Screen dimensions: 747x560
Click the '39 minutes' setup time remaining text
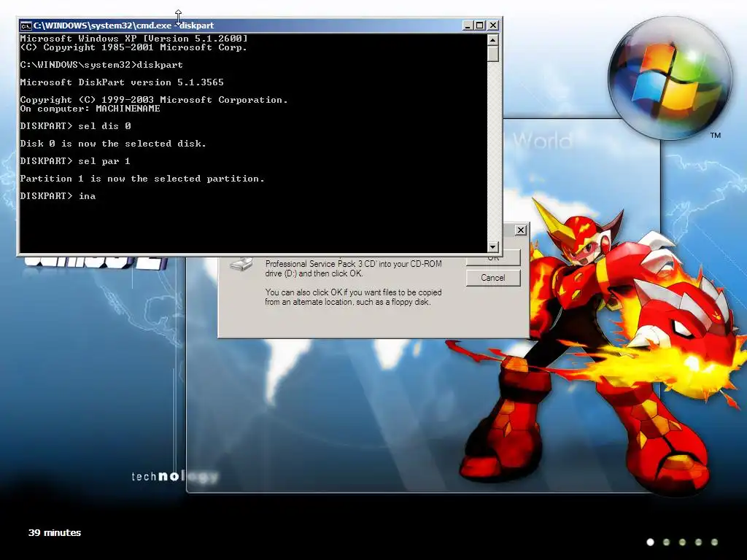pyautogui.click(x=55, y=532)
